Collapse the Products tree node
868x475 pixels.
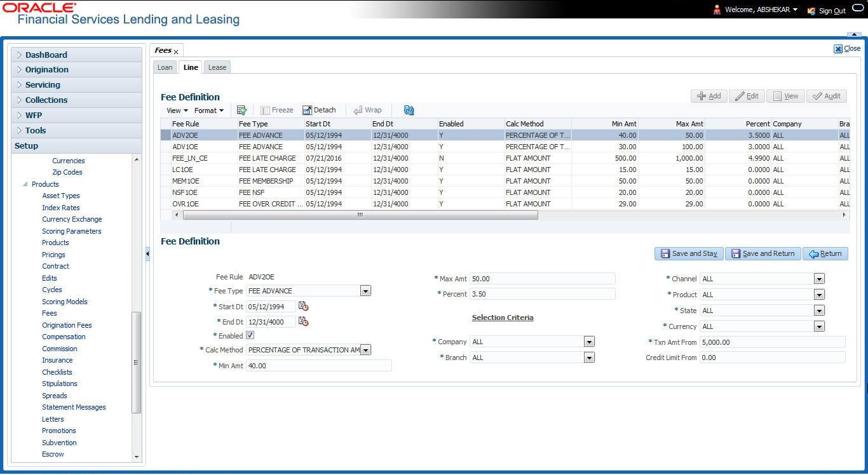pyautogui.click(x=25, y=184)
